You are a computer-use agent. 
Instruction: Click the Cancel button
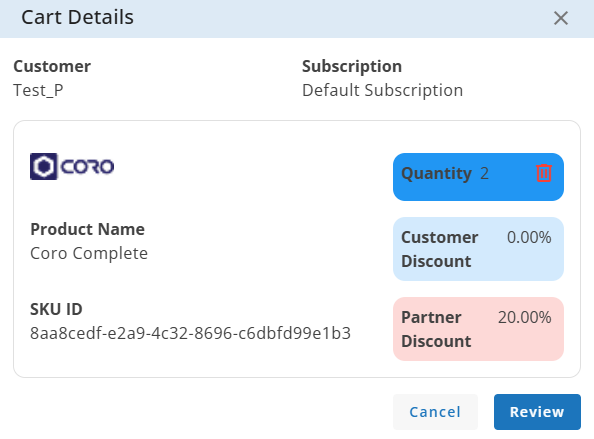(x=435, y=412)
